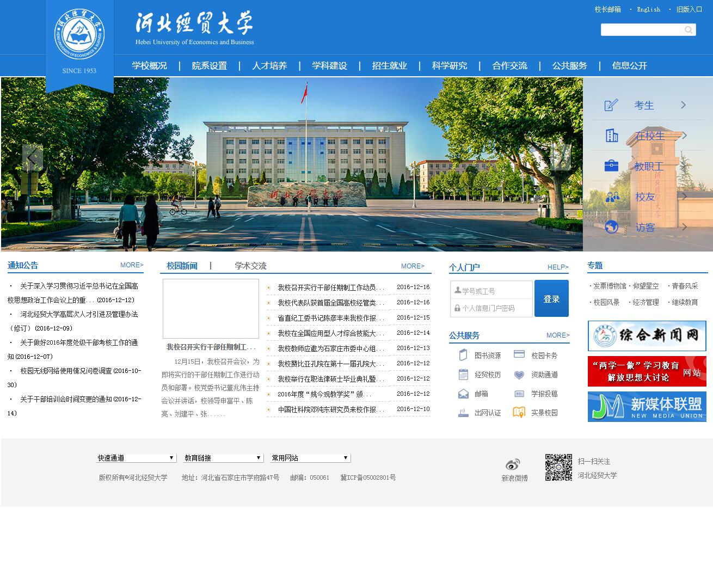This screenshot has width=713, height=588.
Task: Click the 考生 pencil icon
Action: 611,105
